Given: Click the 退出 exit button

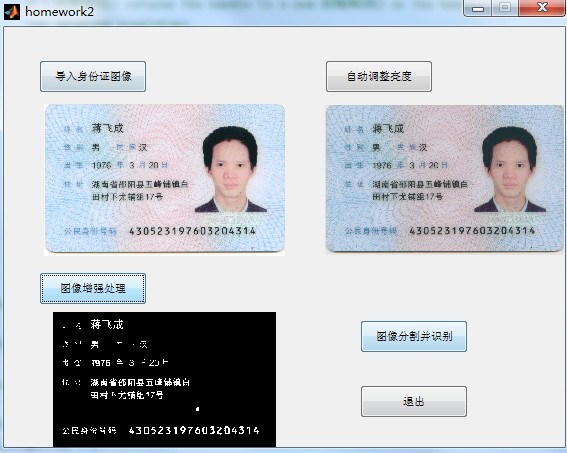Looking at the screenshot, I should pyautogui.click(x=414, y=401).
